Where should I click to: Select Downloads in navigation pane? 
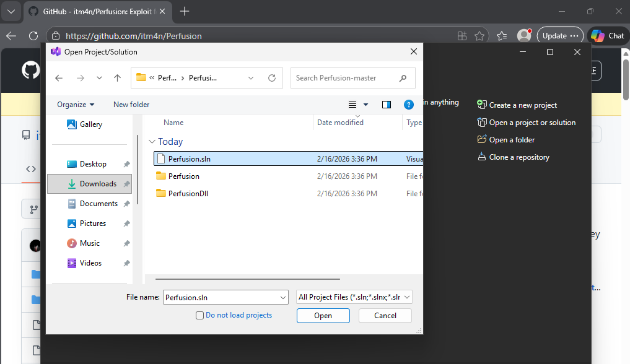tap(98, 184)
